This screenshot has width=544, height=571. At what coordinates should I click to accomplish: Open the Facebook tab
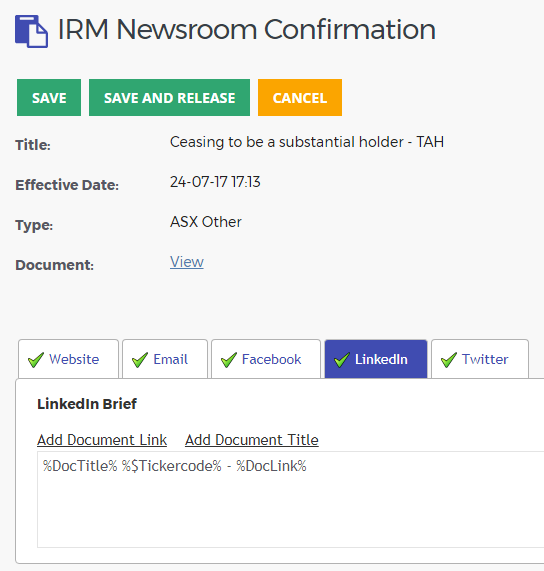[266, 359]
